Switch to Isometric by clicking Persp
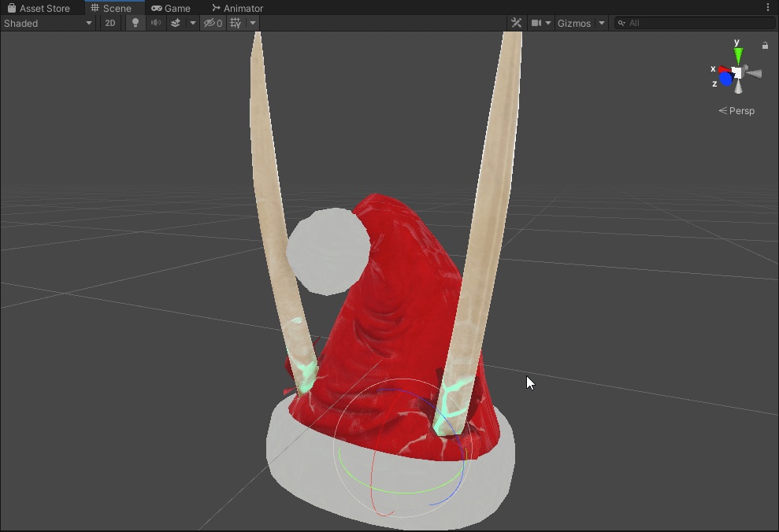Screen dimensions: 779x532 tap(736, 110)
